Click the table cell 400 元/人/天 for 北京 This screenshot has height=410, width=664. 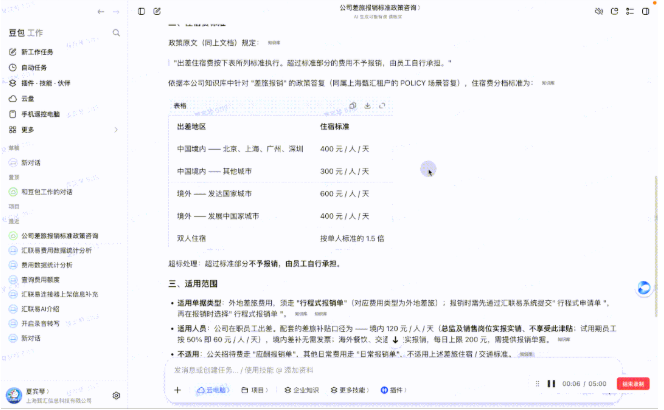coord(344,149)
